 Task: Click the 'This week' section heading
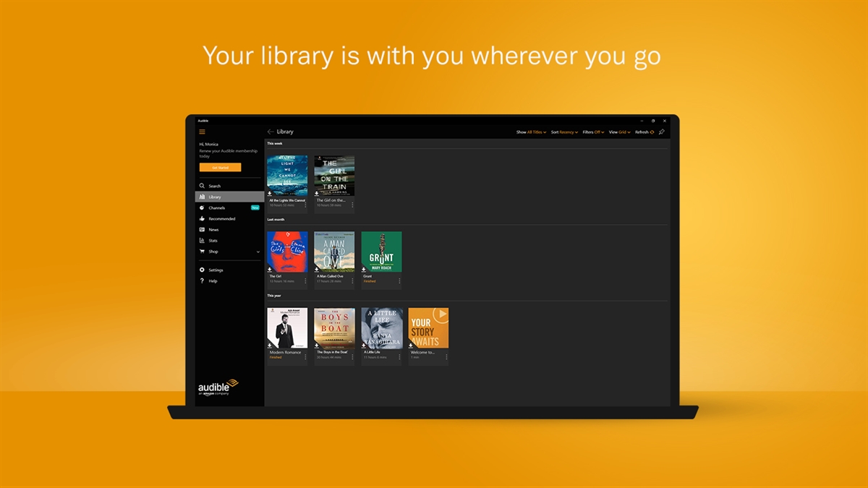(x=275, y=143)
